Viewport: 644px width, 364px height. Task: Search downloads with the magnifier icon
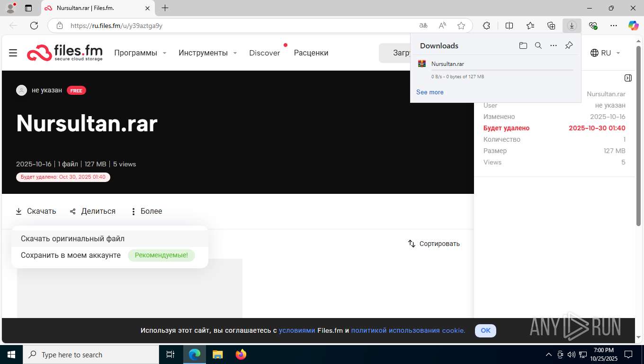tap(538, 45)
